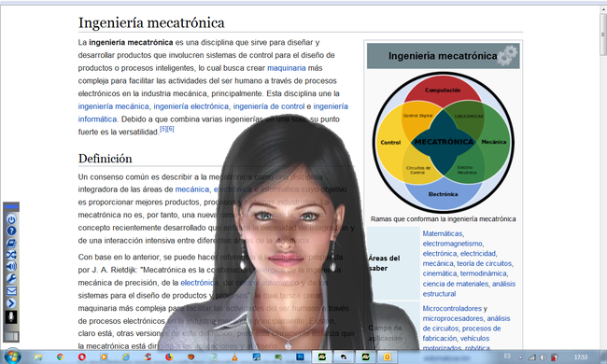
Task: Open the 'termodinámica' infobox link
Action: [x=484, y=273]
